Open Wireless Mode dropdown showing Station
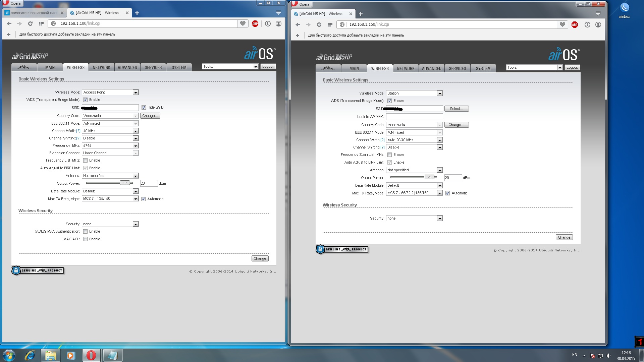Screen dimensions: 644x362 tap(414, 93)
